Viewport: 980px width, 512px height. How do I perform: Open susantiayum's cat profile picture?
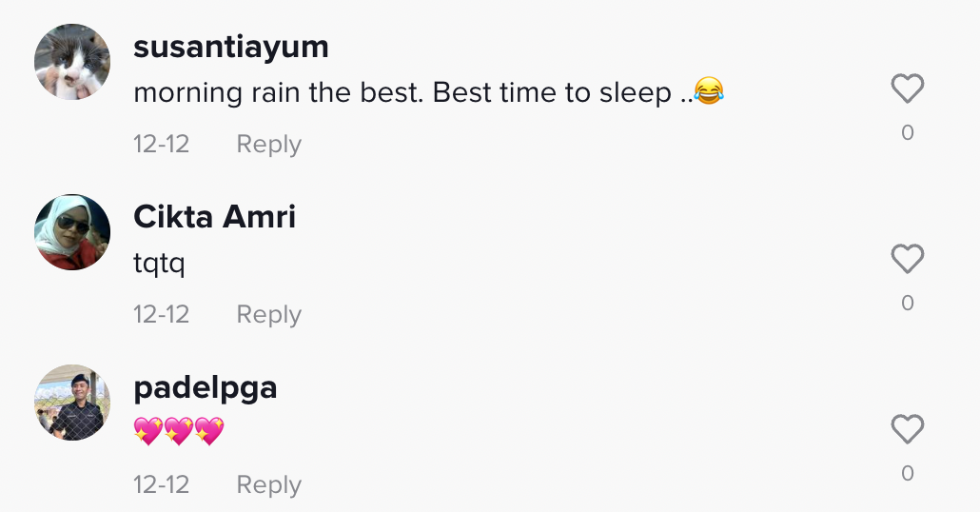[72, 63]
